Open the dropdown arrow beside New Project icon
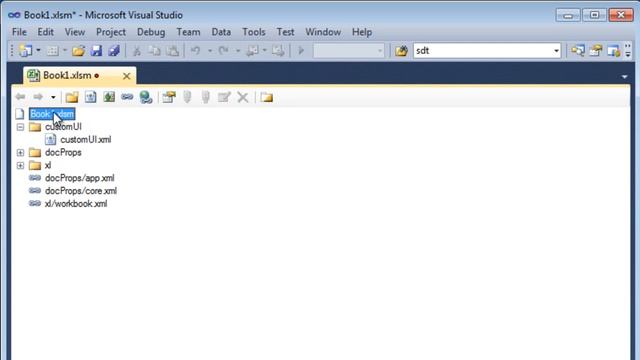Viewport: 640px width, 360px height. tap(38, 51)
